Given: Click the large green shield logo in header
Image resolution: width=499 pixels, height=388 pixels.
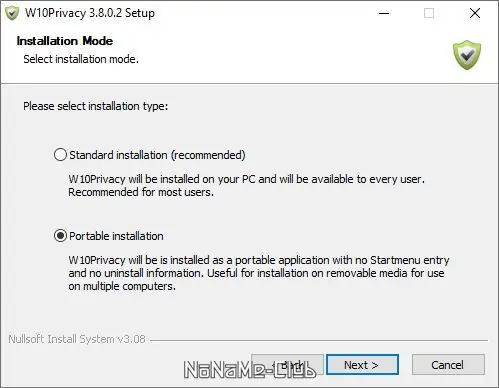Looking at the screenshot, I should click(x=467, y=55).
